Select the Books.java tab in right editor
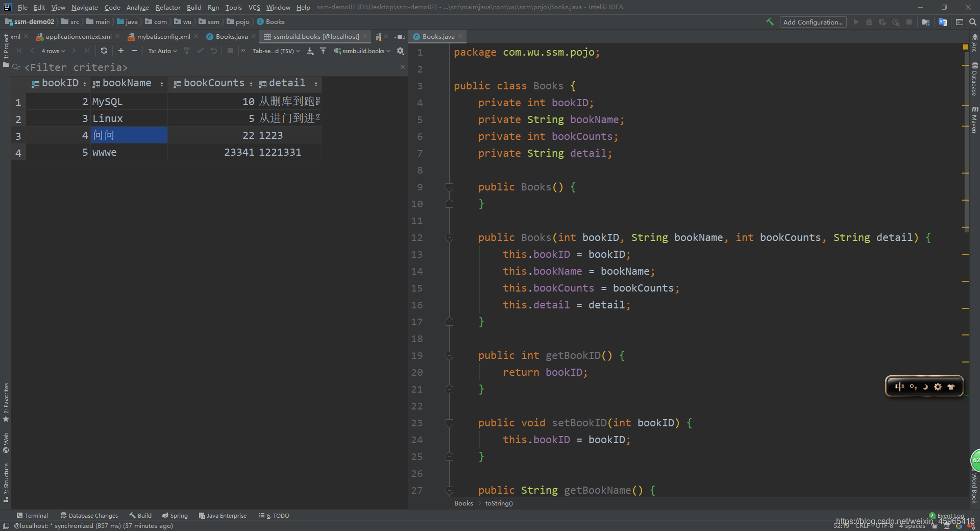 pos(438,37)
